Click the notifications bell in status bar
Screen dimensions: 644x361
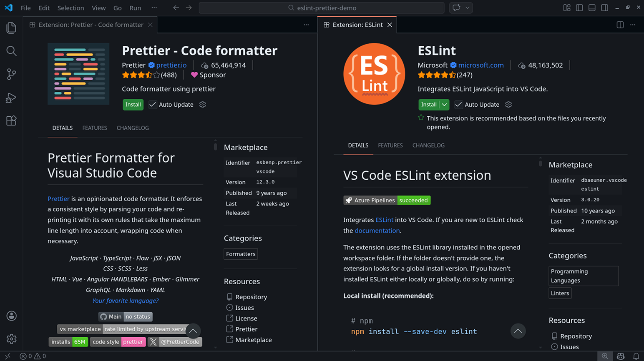click(x=636, y=356)
